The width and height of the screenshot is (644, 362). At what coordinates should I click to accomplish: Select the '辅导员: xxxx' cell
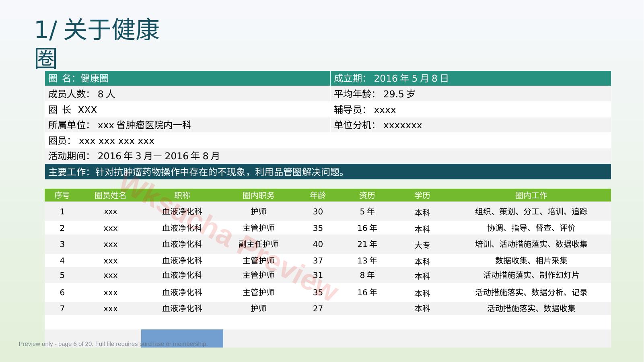tap(471, 109)
